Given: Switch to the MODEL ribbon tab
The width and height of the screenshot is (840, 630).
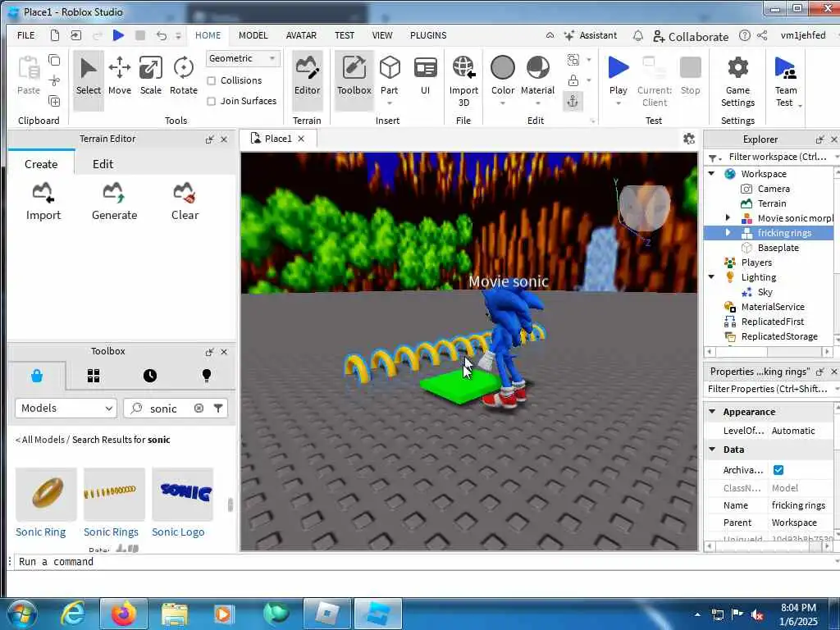Looking at the screenshot, I should click(253, 35).
